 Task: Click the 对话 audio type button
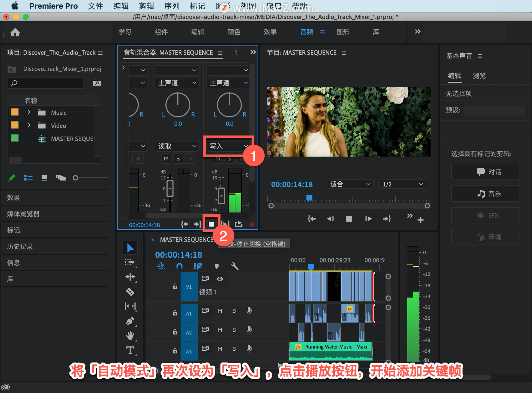click(x=485, y=172)
